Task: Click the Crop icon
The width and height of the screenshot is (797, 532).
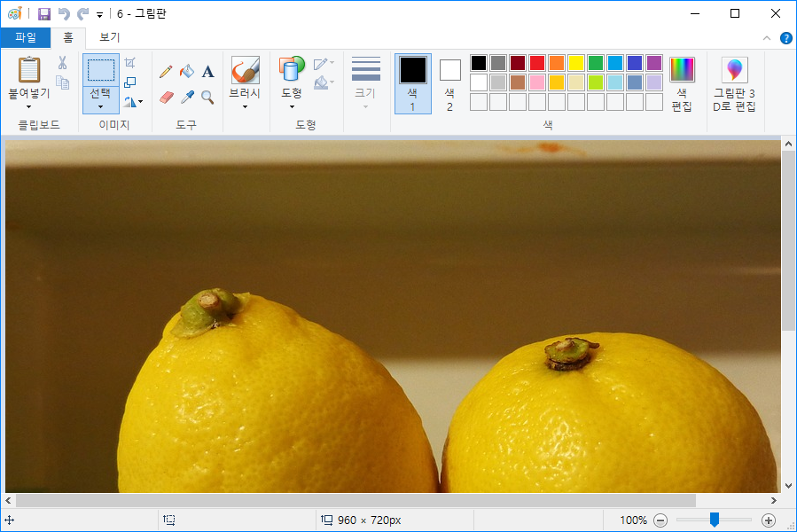Action: (x=130, y=63)
